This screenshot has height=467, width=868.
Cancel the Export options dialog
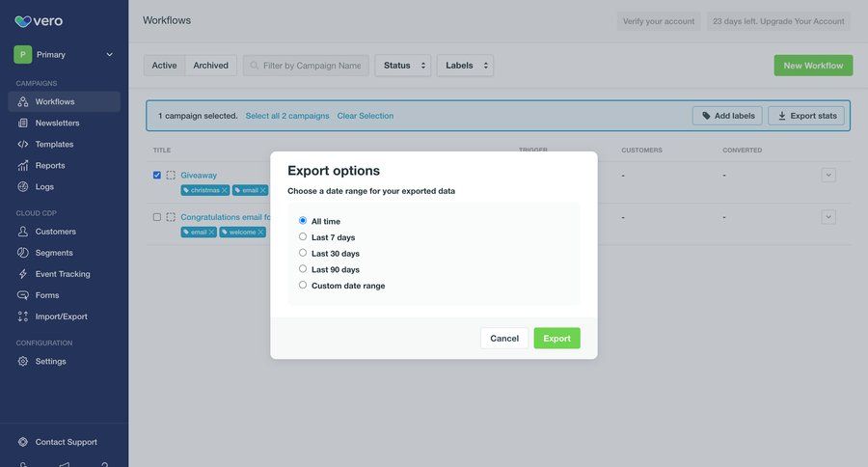(504, 338)
